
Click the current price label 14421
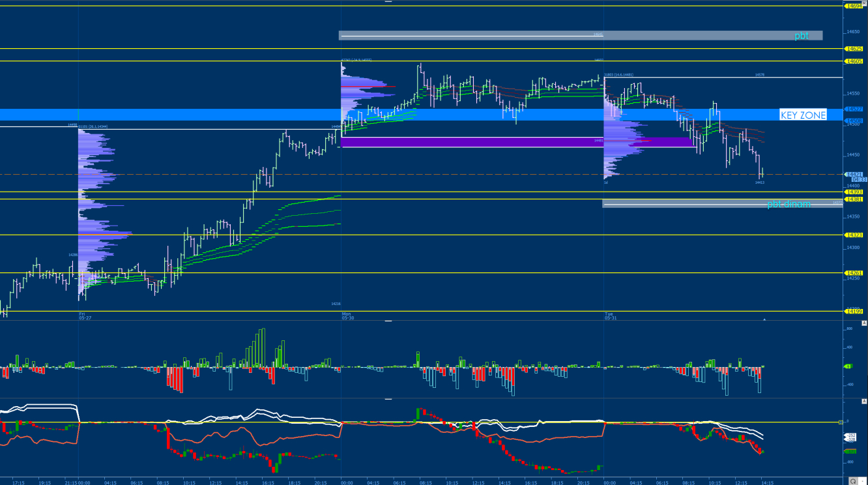[854, 174]
